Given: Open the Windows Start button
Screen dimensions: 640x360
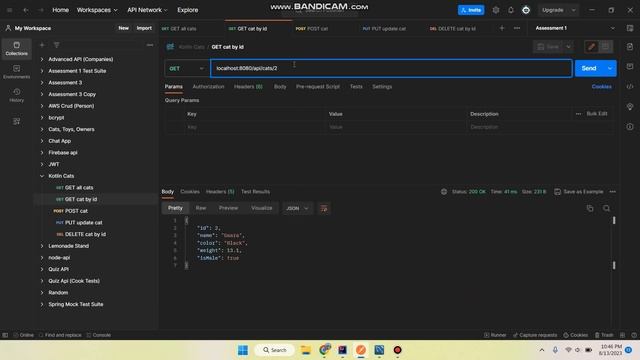Looking at the screenshot, I should coord(243,350).
